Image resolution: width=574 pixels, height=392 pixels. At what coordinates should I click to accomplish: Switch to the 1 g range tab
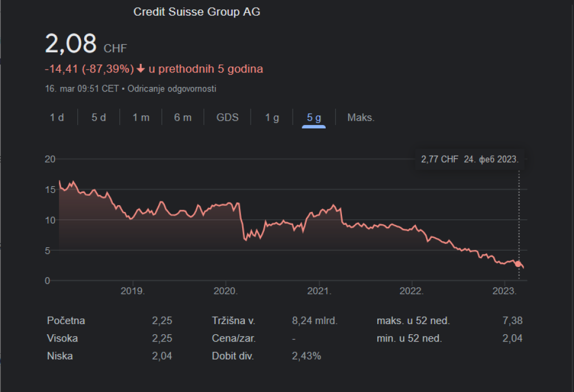(x=272, y=117)
